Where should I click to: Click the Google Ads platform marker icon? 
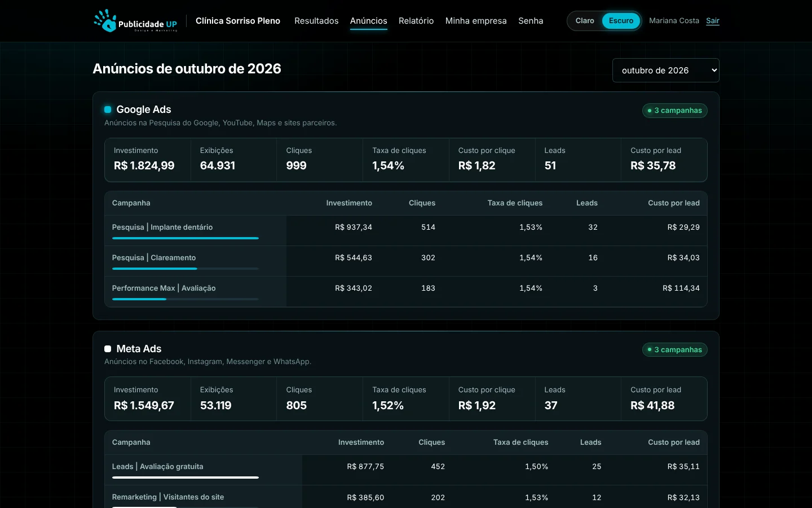point(108,110)
